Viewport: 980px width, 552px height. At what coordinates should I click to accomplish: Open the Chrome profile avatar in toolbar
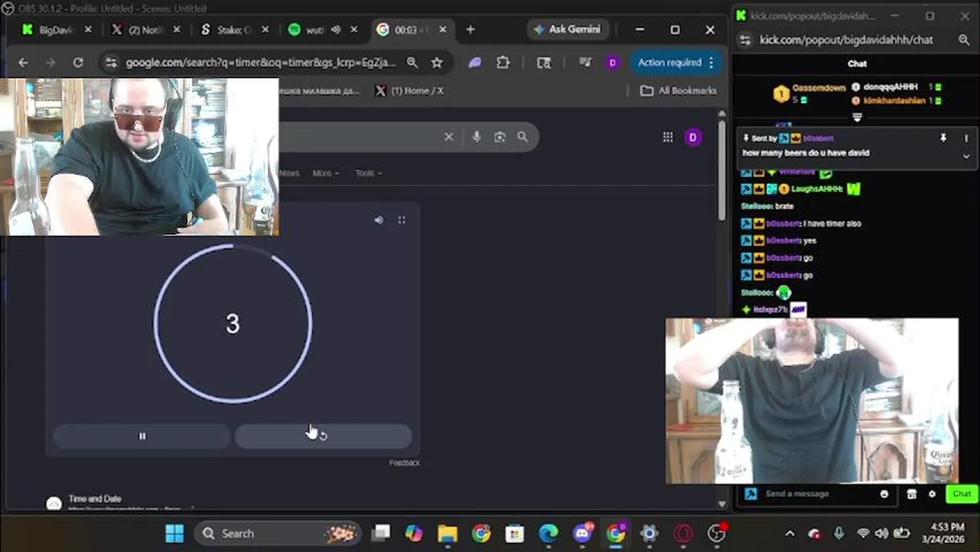pos(612,63)
